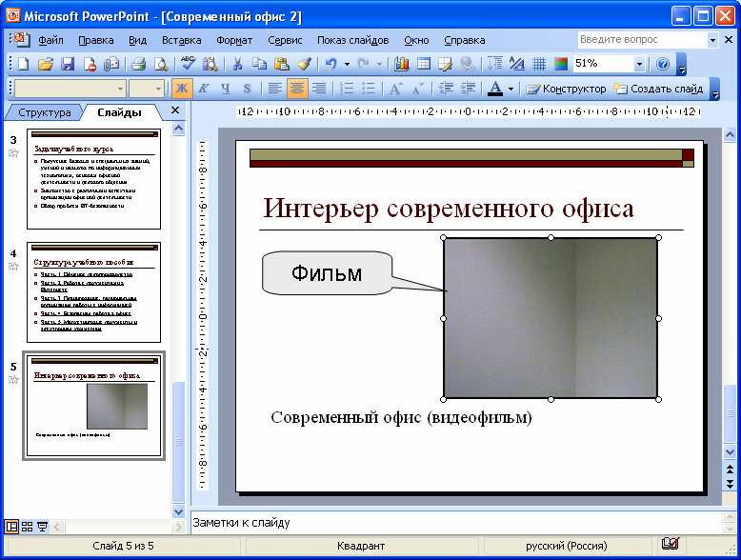The height and width of the screenshot is (560, 741).
Task: Select the video object on the slide
Action: 551,318
